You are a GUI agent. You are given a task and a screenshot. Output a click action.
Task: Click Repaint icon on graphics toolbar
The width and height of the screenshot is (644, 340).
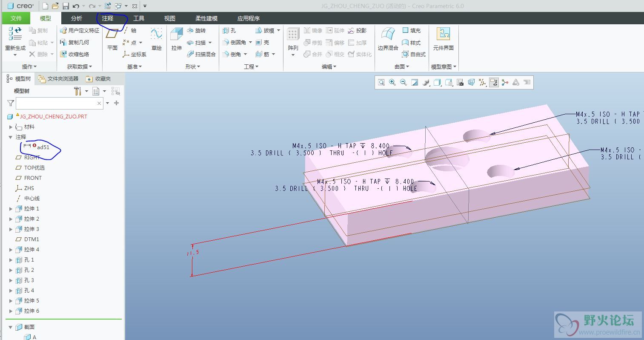coord(415,83)
